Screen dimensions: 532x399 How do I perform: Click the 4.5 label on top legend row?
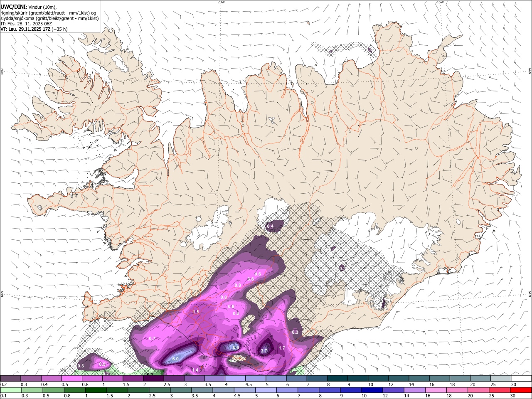click(x=248, y=384)
